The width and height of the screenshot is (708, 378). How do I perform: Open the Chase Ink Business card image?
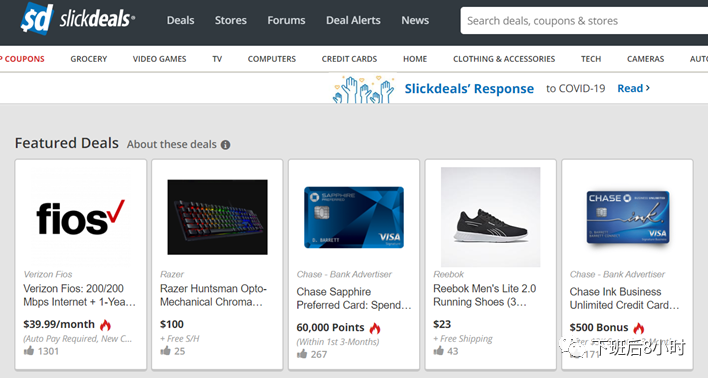[628, 217]
